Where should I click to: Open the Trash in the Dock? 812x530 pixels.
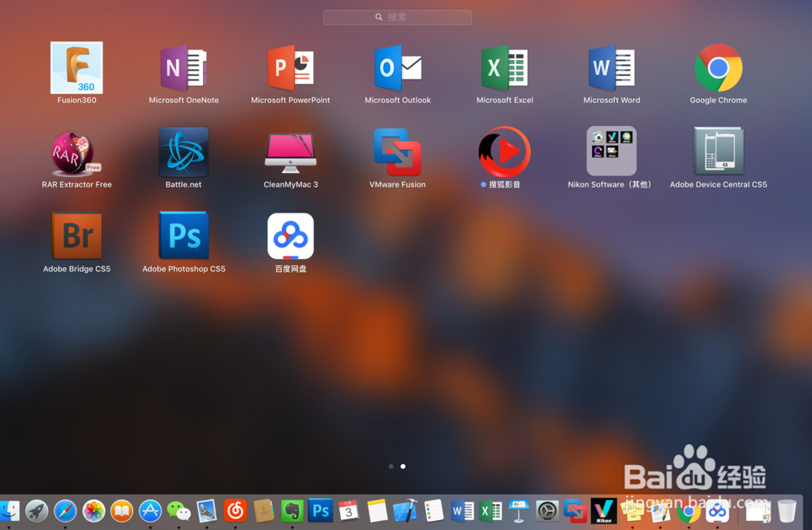point(787,511)
